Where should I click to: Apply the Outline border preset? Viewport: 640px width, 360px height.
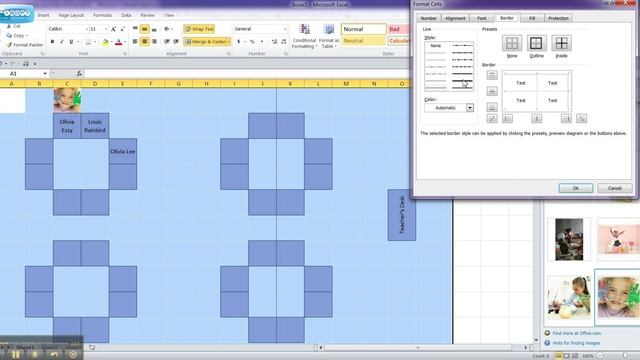tap(536, 43)
